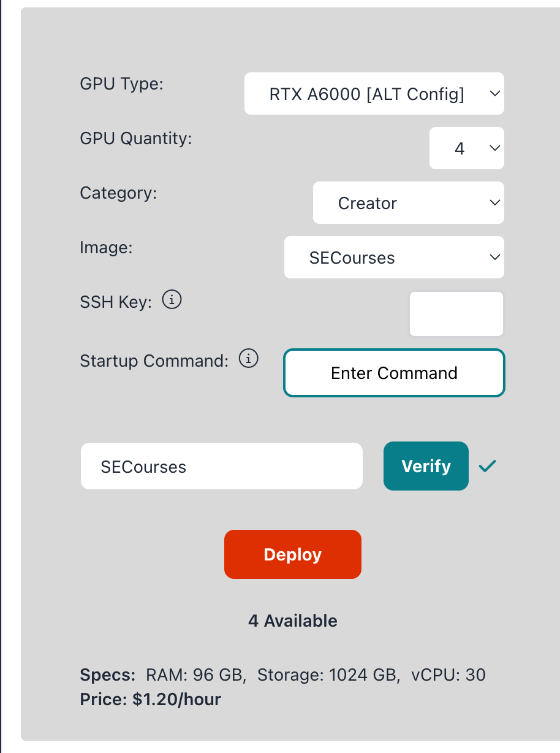The image size is (560, 753).
Task: Click the red Deploy button
Action: 292,554
